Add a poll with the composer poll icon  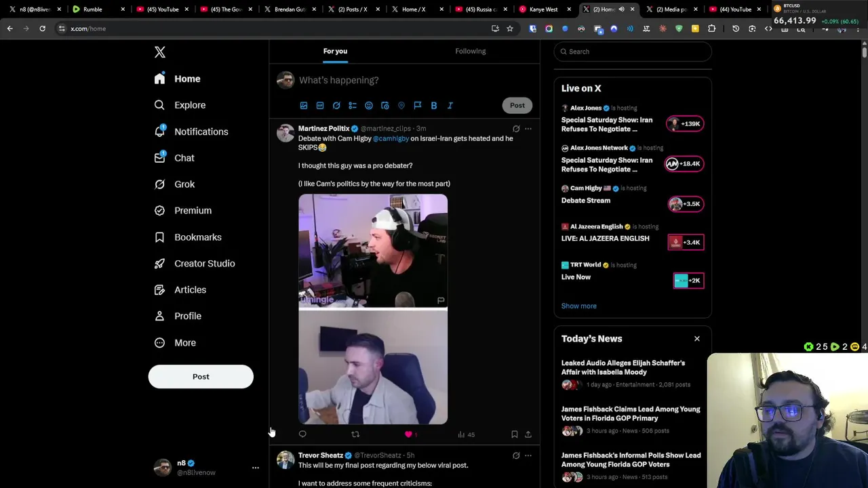tap(353, 106)
